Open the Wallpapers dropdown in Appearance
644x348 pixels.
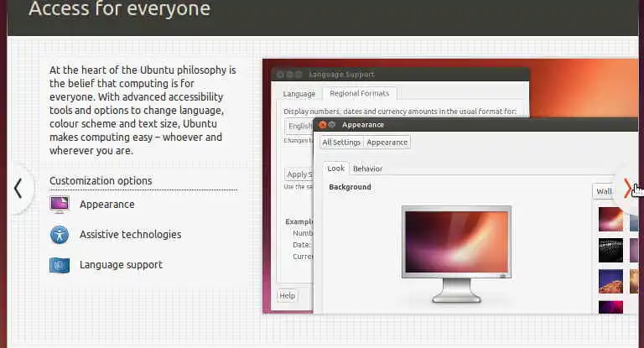[604, 191]
